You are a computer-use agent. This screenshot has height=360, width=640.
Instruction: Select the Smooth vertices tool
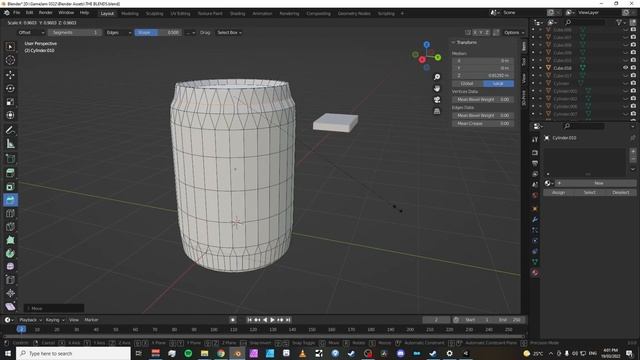tap(10, 266)
